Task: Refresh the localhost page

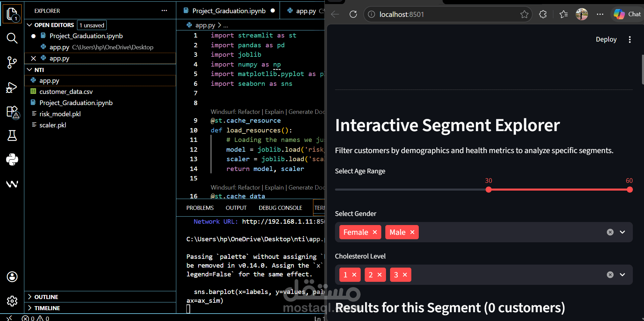Action: click(x=353, y=14)
